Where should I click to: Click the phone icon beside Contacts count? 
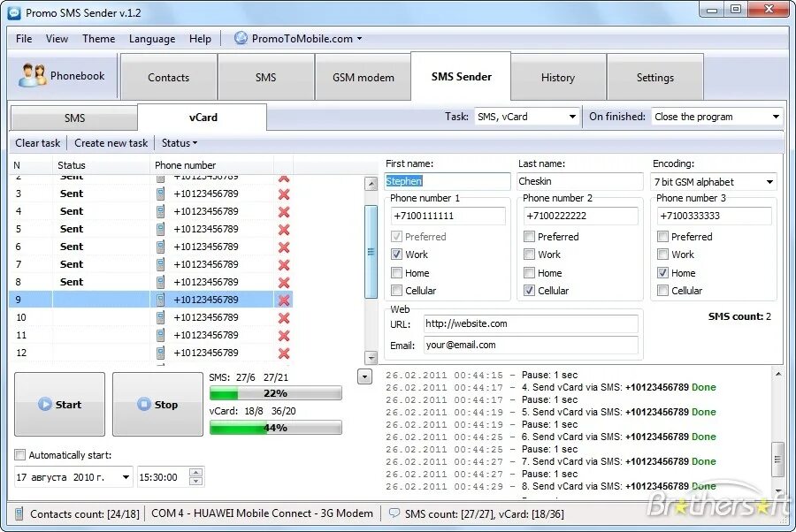coord(19,513)
